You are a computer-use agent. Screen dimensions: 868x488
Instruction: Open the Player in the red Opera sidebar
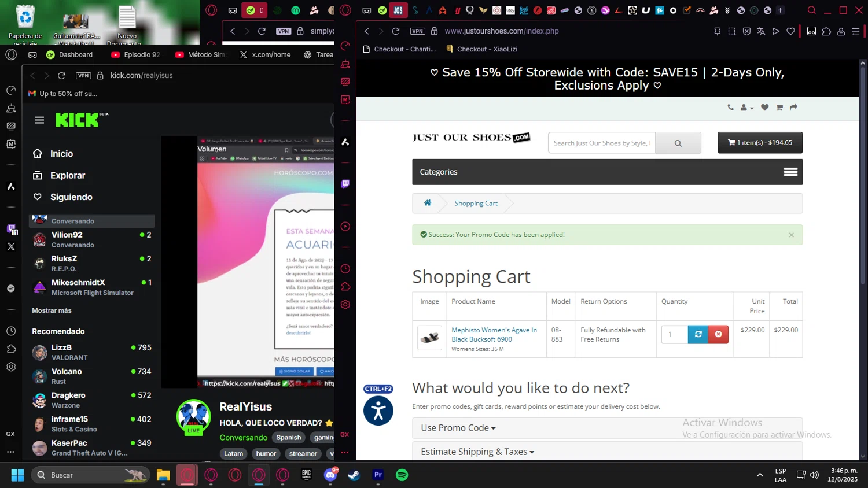[345, 227]
